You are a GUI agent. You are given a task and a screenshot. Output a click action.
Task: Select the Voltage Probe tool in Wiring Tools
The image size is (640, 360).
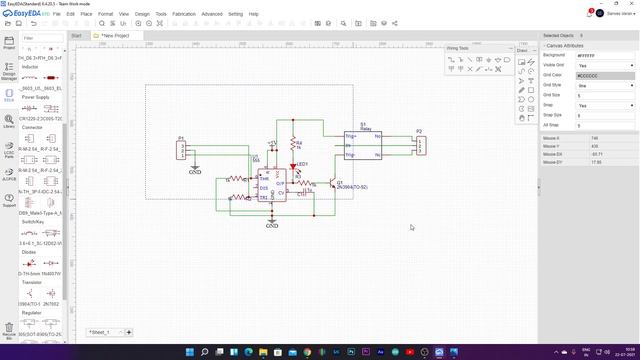point(479,69)
